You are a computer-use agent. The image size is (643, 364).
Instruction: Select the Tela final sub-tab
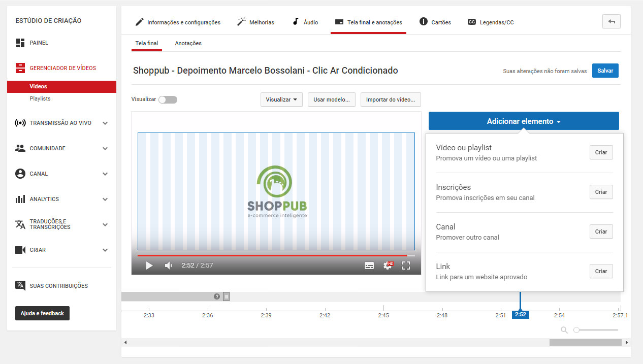147,43
